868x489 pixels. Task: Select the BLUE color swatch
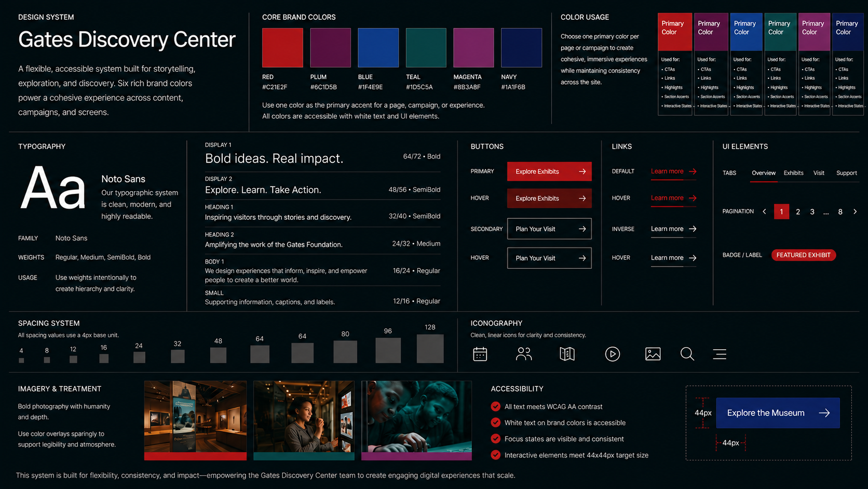pos(378,48)
